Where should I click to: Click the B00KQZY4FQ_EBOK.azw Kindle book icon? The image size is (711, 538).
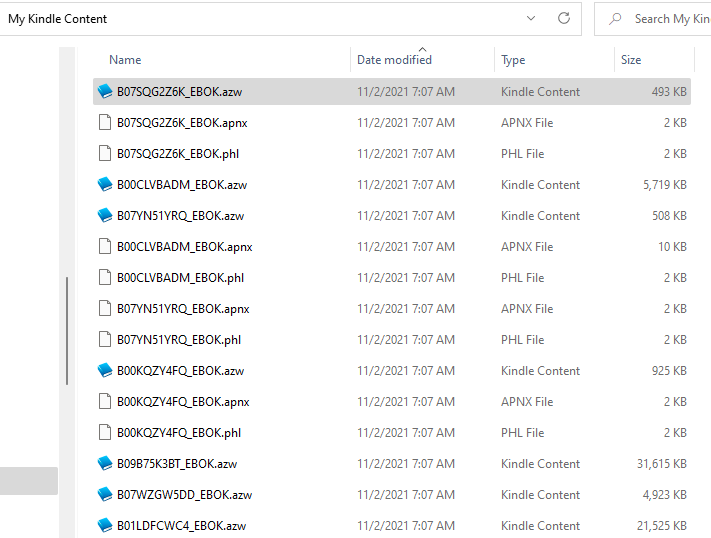(x=105, y=371)
